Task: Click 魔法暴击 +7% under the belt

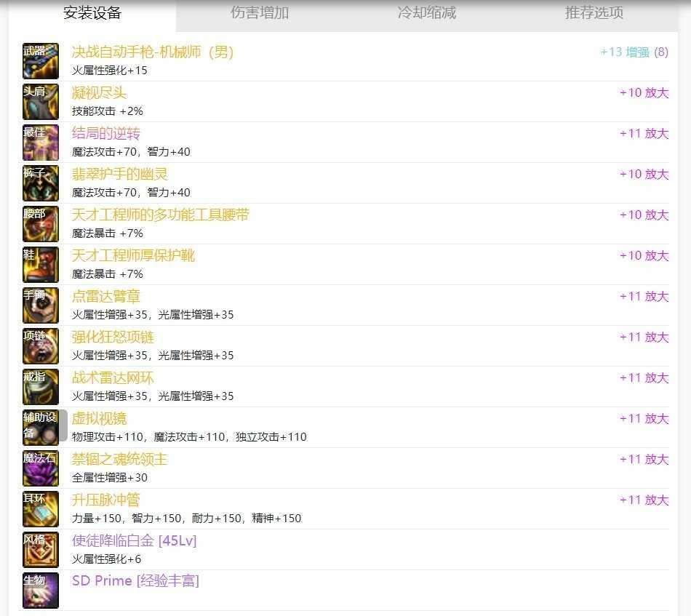Action: (x=108, y=233)
